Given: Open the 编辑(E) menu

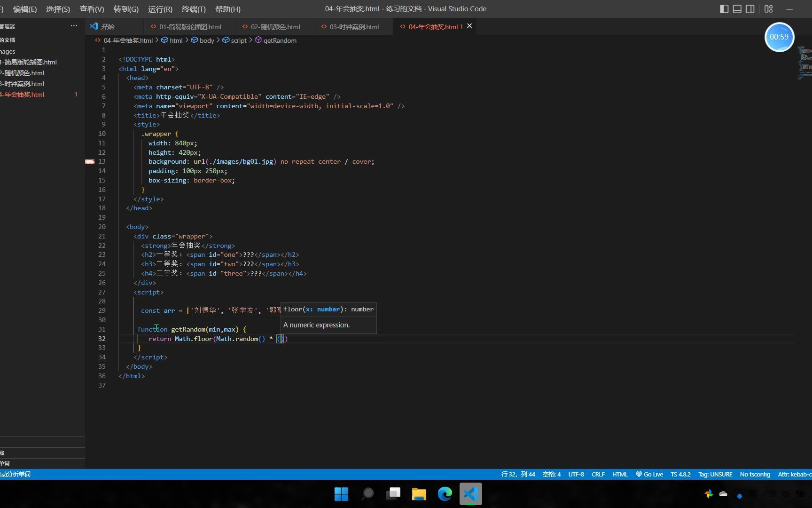Looking at the screenshot, I should [25, 9].
